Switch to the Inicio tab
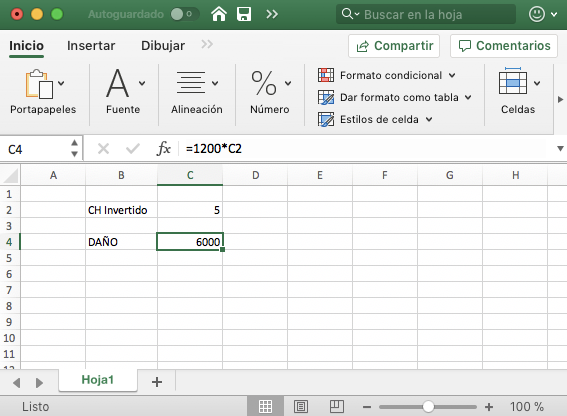This screenshot has height=416, width=567. (26, 46)
